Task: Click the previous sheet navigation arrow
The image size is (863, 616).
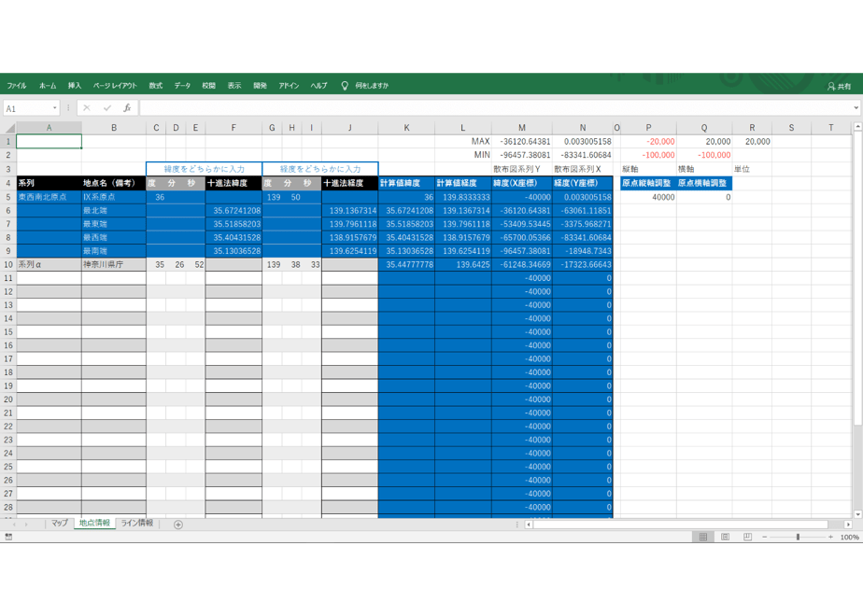Action: [x=14, y=525]
